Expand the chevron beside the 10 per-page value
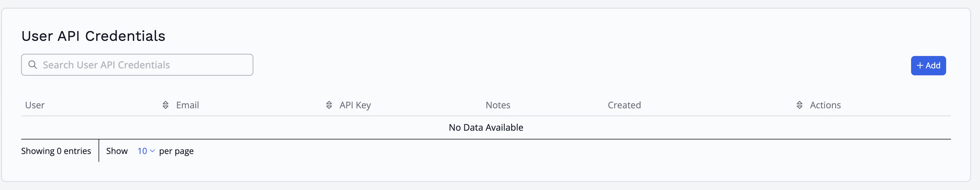Image resolution: width=980 pixels, height=190 pixels. [153, 151]
